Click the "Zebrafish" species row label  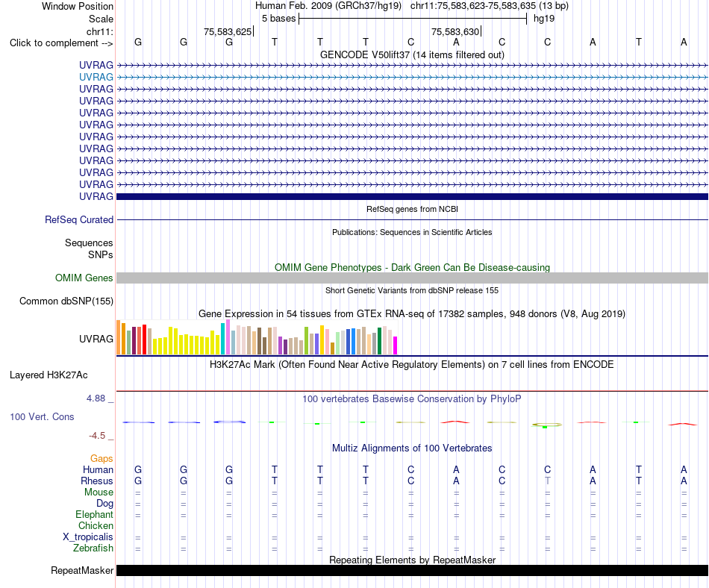(93, 548)
